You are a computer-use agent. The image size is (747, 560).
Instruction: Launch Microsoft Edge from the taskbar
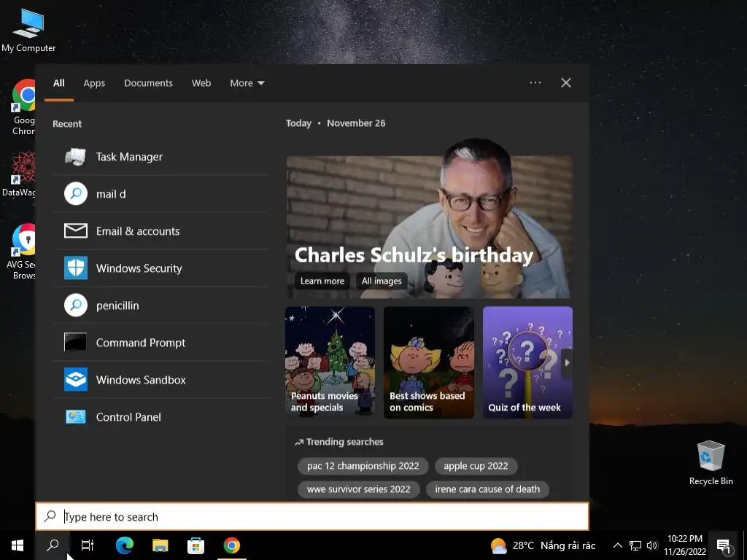coord(124,545)
